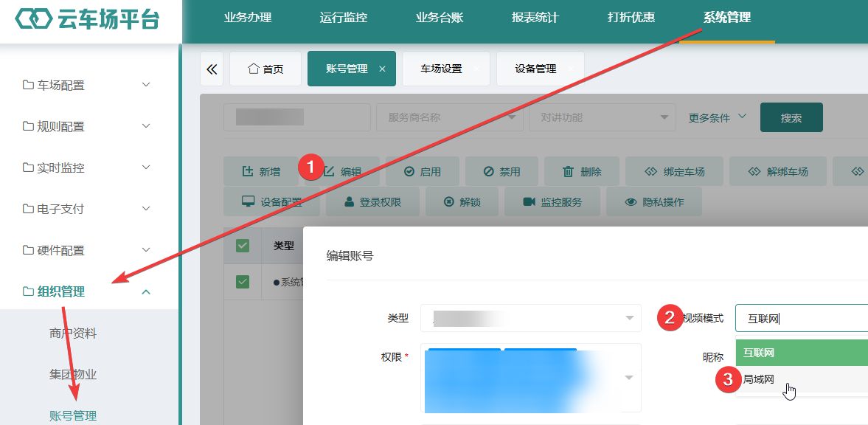Click the collapse tabs double-arrow icon
Image resolution: width=868 pixels, height=425 pixels.
click(212, 69)
